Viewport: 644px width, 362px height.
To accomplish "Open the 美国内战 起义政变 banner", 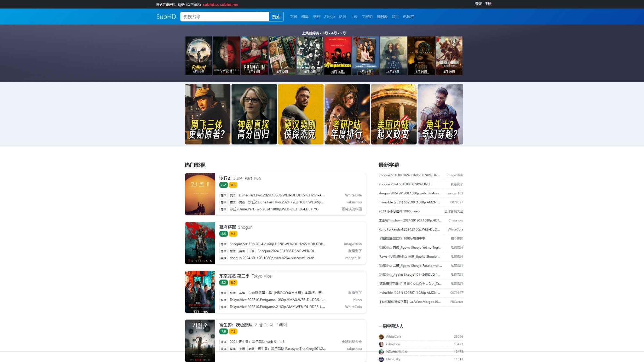I will (394, 114).
